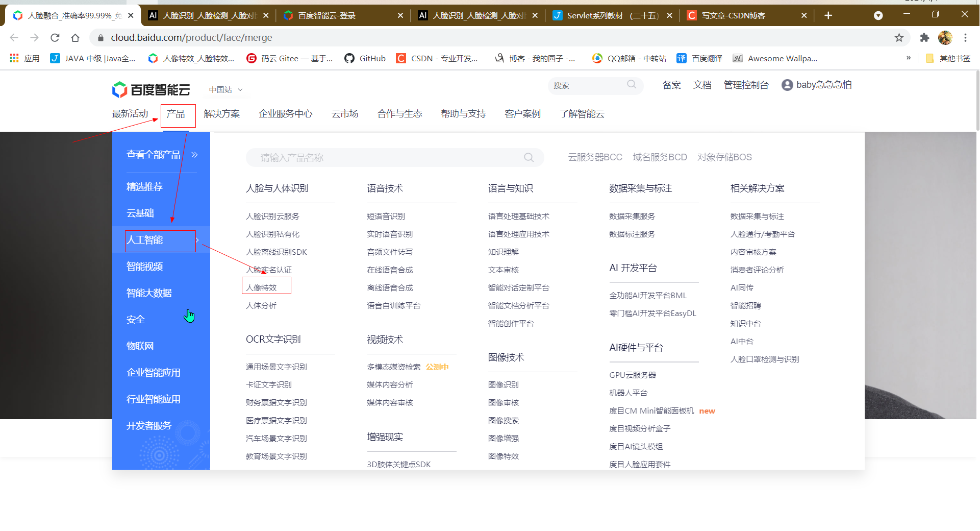The image size is (980, 531).
Task: Open the 管理控制台 link
Action: pyautogui.click(x=746, y=85)
